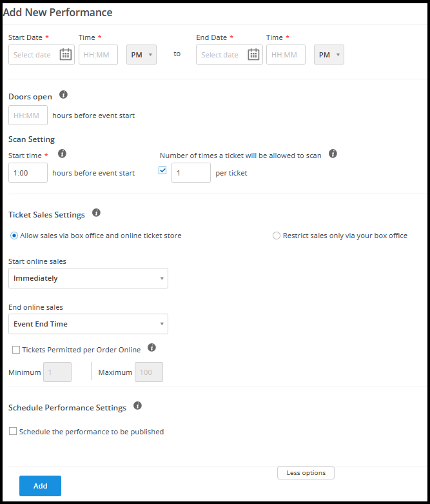
Task: Click the scan Start time 1:00 field
Action: tap(28, 172)
